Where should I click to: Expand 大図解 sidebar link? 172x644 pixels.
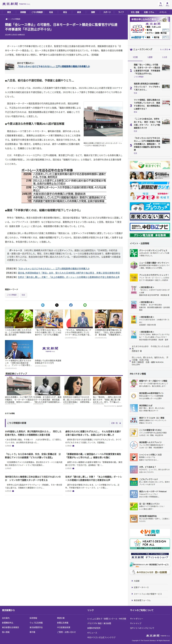coord(137,581)
